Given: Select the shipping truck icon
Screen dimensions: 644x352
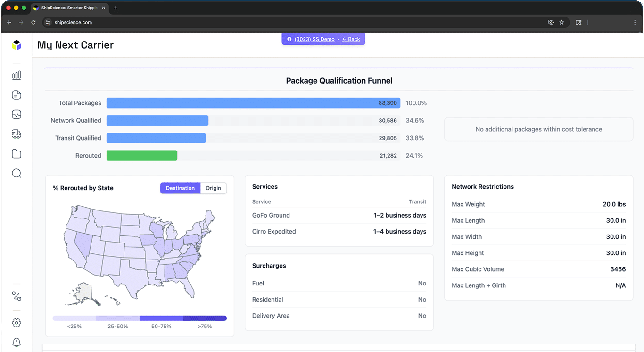Looking at the screenshot, I should 16,134.
